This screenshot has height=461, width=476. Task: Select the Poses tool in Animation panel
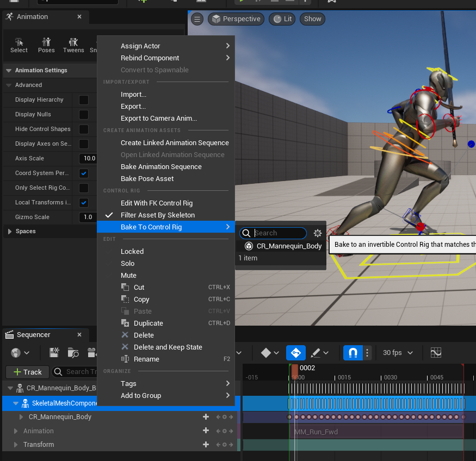(46, 45)
